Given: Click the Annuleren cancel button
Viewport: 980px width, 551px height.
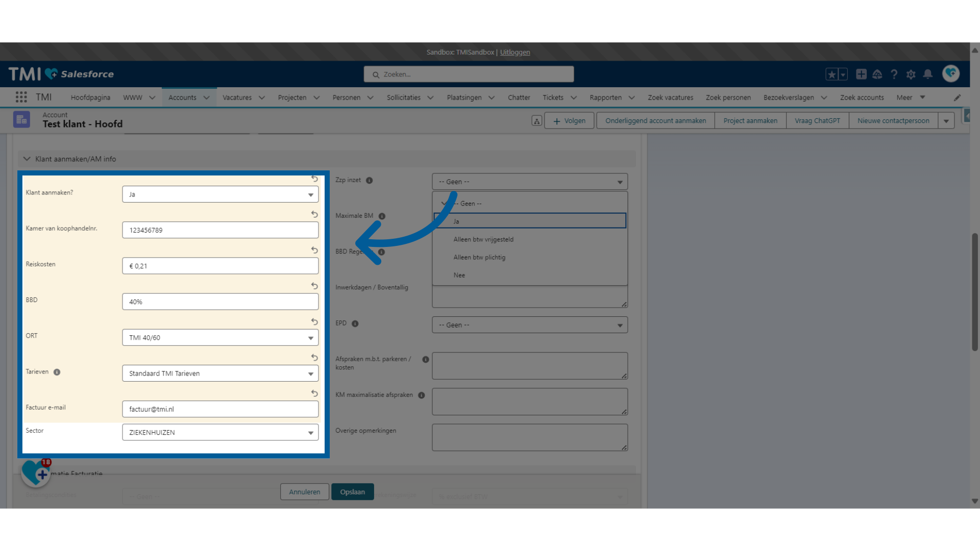Looking at the screenshot, I should pos(304,491).
